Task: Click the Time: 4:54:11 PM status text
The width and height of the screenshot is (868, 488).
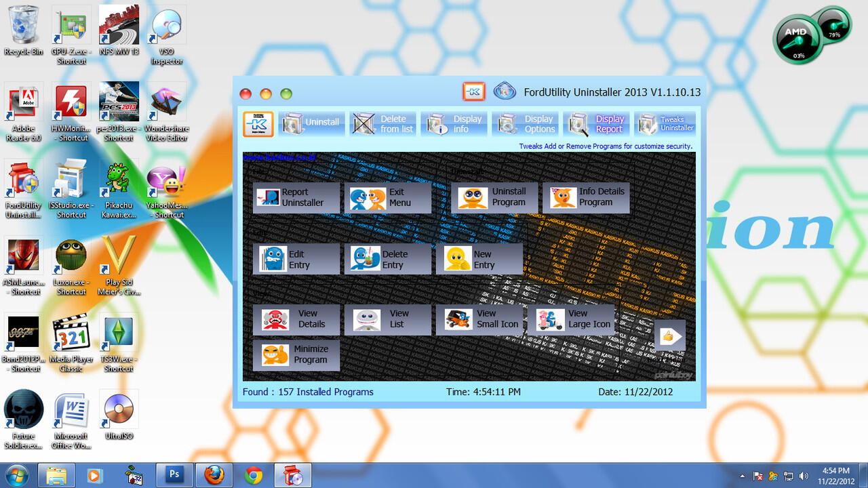Action: [x=484, y=392]
